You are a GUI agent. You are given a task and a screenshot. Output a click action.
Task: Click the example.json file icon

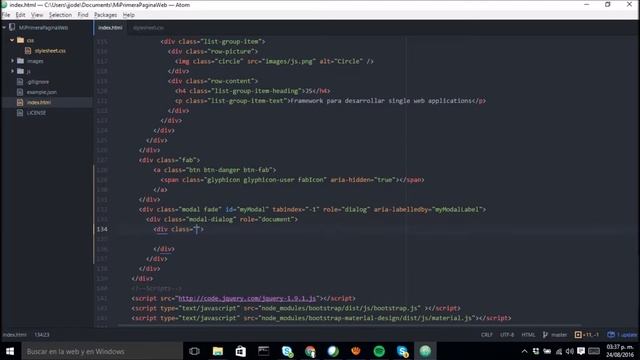coord(20,92)
